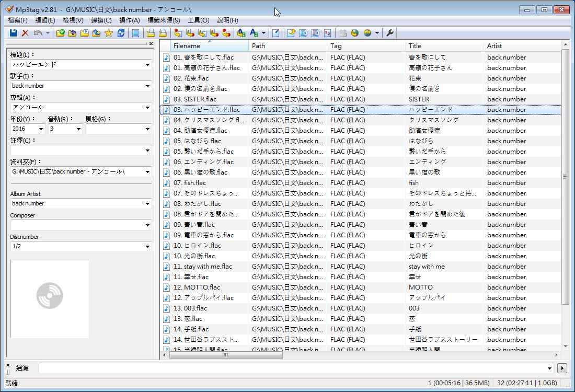
Task: Open favorite directories star icon
Action: 109,33
